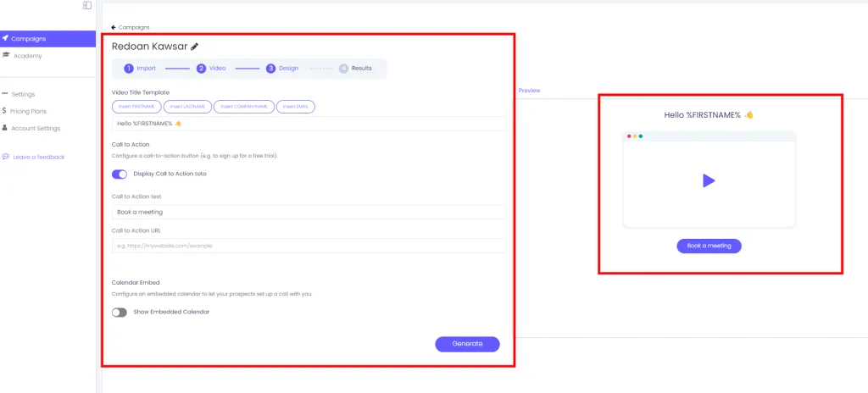
Task: Open Settings in the sidebar
Action: point(23,94)
